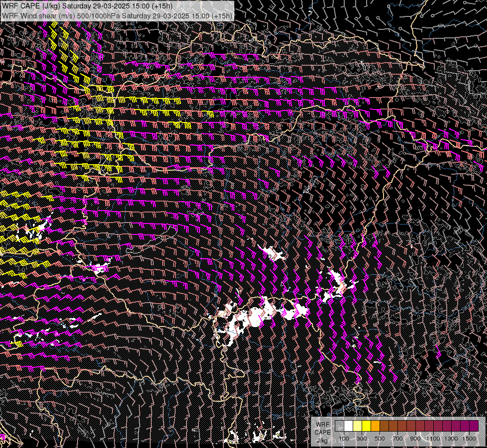Click the '1500' legend value
This screenshot has height=448, width=487.
469,439
